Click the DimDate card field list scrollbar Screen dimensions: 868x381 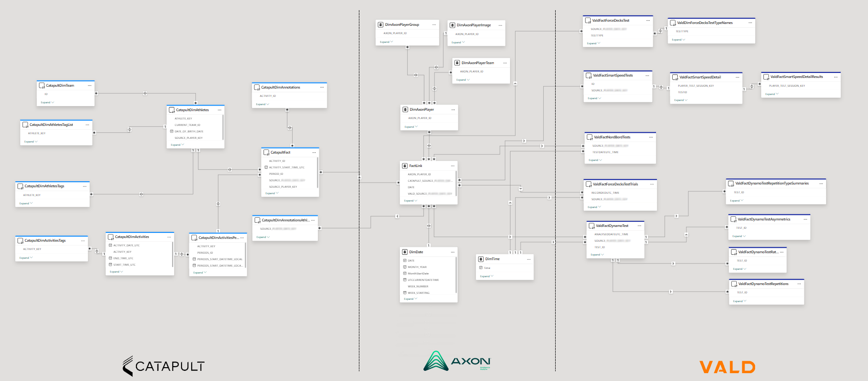click(x=456, y=275)
